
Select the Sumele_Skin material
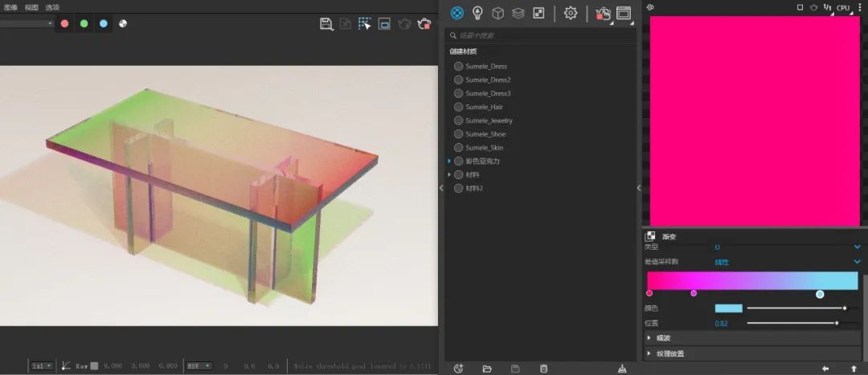pos(485,148)
